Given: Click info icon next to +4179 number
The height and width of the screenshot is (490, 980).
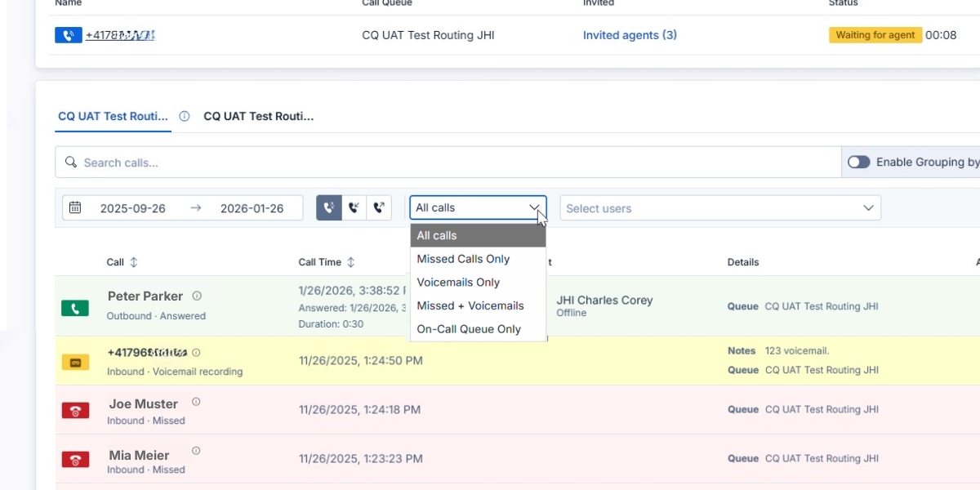Looking at the screenshot, I should point(196,353).
